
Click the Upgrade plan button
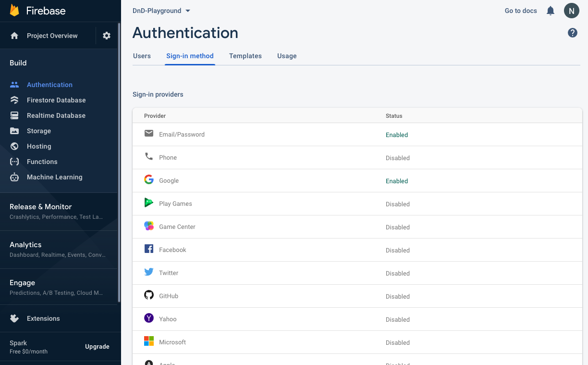coord(97,347)
